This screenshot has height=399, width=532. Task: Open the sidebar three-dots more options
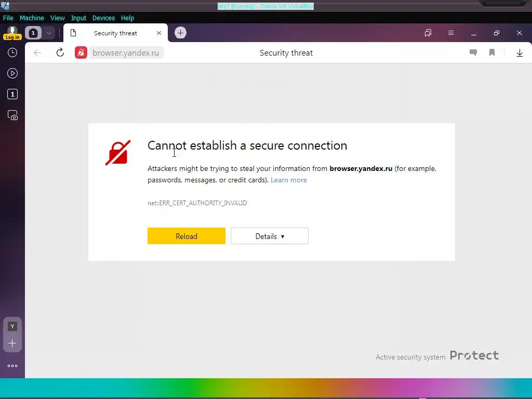pos(12,366)
